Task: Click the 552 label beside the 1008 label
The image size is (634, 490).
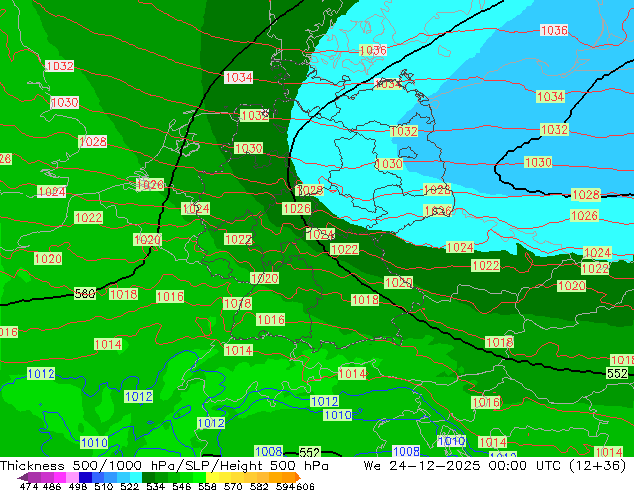Action: tap(310, 452)
